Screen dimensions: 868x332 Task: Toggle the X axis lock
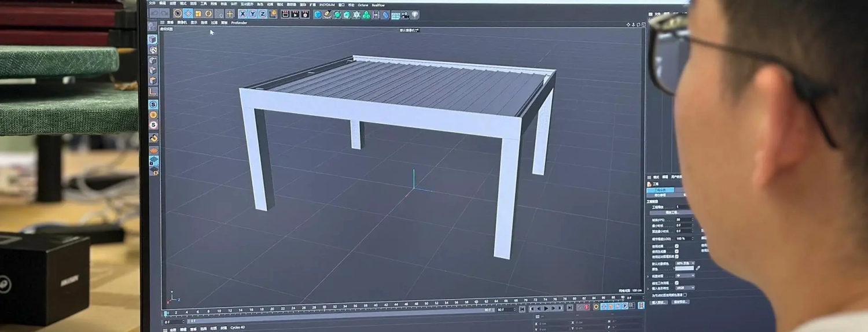243,14
